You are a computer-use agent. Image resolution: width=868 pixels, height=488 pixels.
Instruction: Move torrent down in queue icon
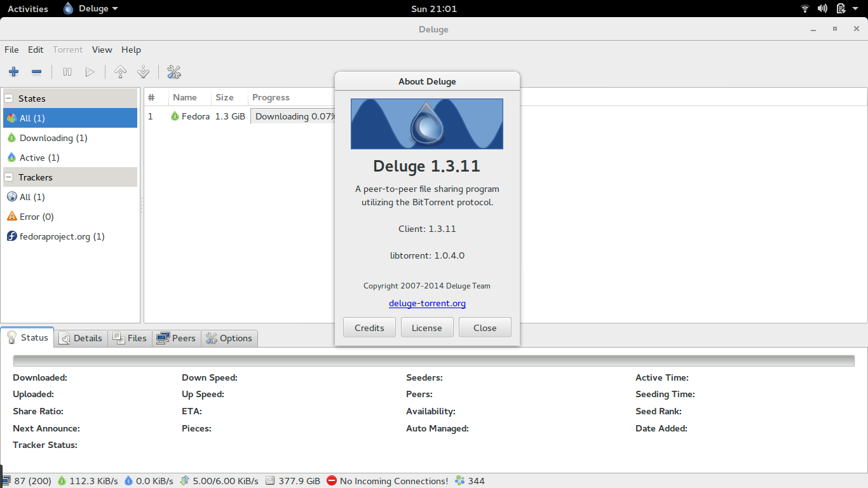click(143, 72)
